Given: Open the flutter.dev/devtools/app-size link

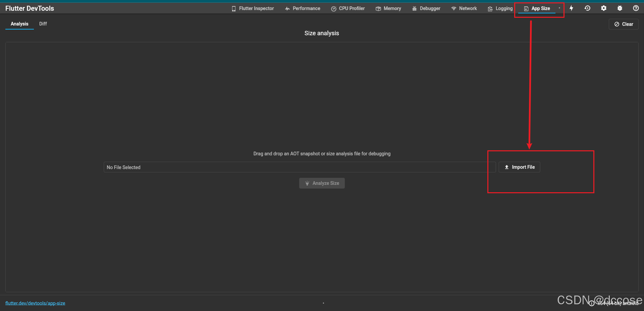Looking at the screenshot, I should tap(35, 303).
